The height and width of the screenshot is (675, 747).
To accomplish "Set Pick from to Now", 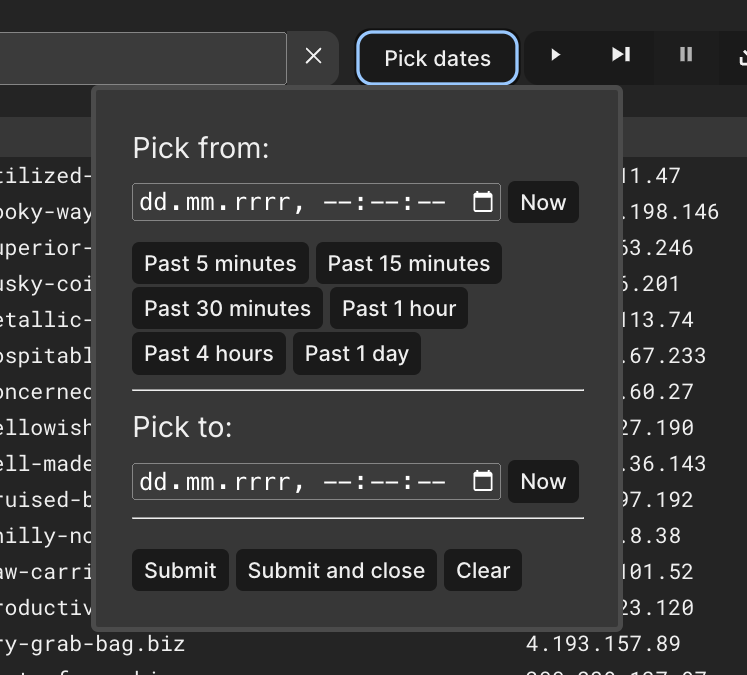I will tap(543, 202).
